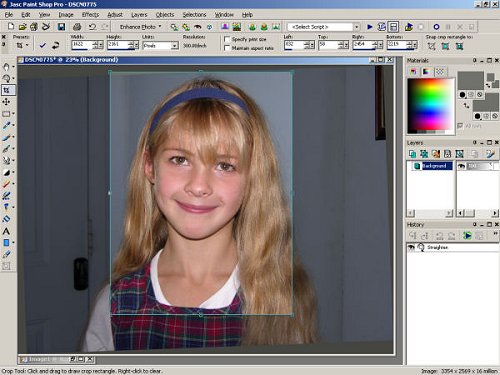Switch to the Swatches tab in Materials
This screenshot has width=500, height=375.
tap(440, 72)
